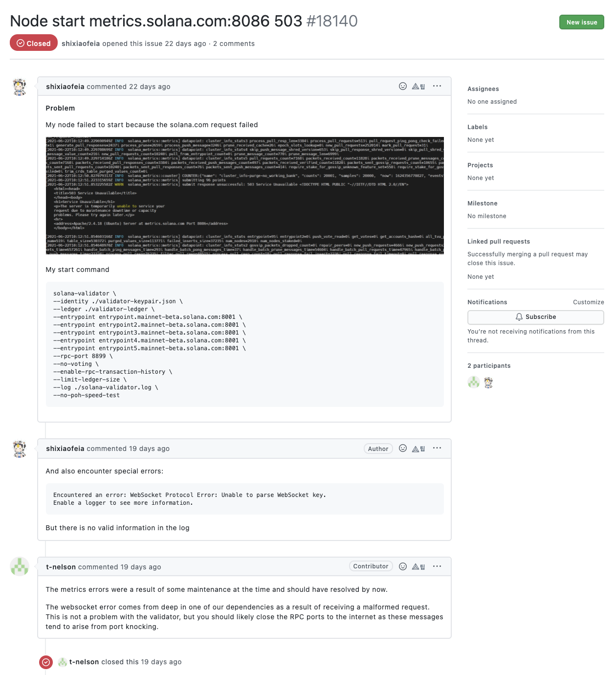This screenshot has height=675, width=616.
Task: Click the 'Problem' heading in first comment
Action: pyautogui.click(x=60, y=108)
